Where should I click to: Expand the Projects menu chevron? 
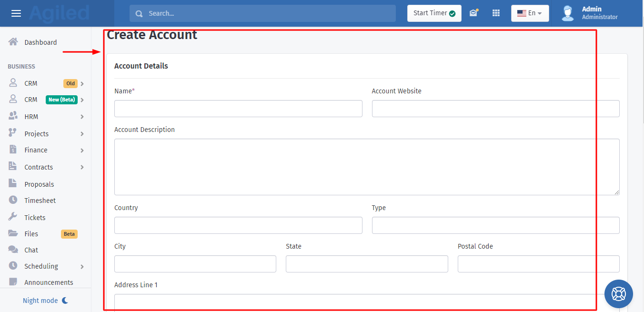click(82, 134)
